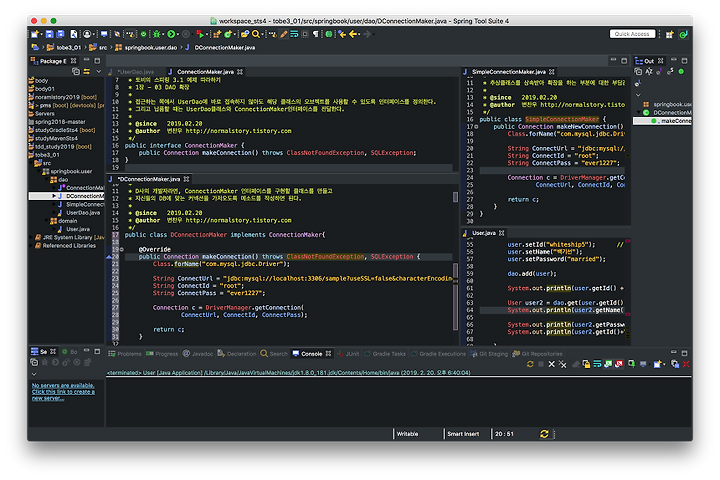The width and height of the screenshot is (720, 480).
Task: Click the New Java Package icon
Action: (x=217, y=34)
